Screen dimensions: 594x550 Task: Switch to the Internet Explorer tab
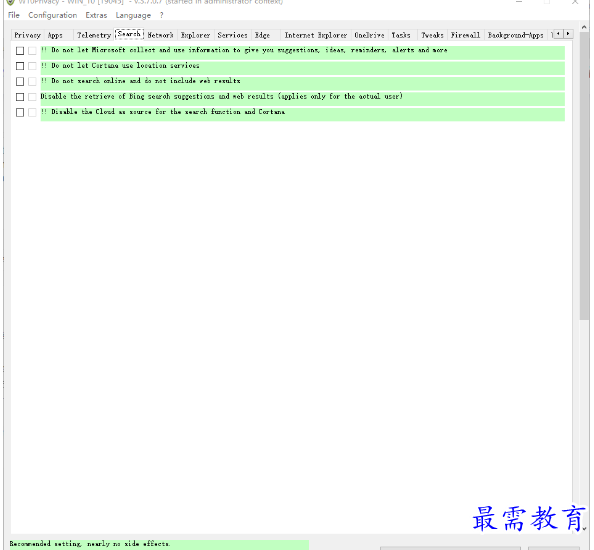tap(316, 35)
